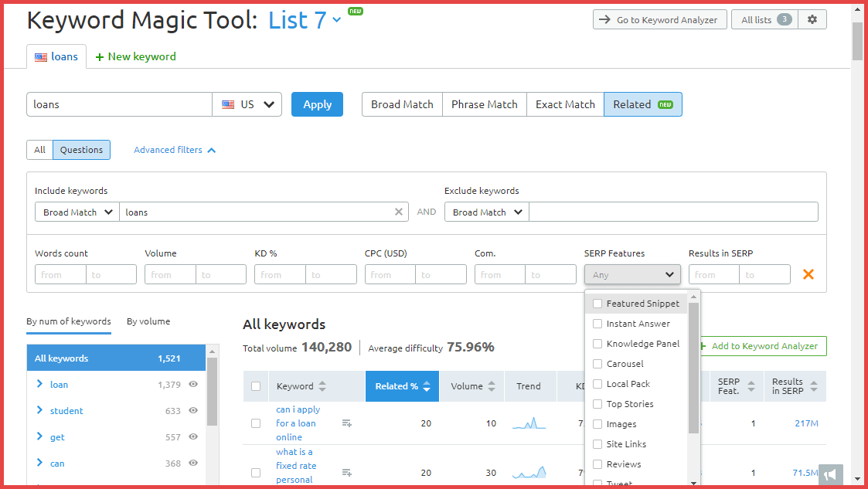Expand the student keyword group
Image resolution: width=868 pixels, height=489 pixels.
click(x=39, y=410)
